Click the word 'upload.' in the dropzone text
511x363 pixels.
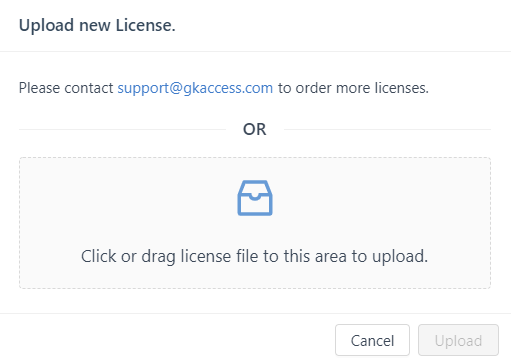(x=400, y=256)
